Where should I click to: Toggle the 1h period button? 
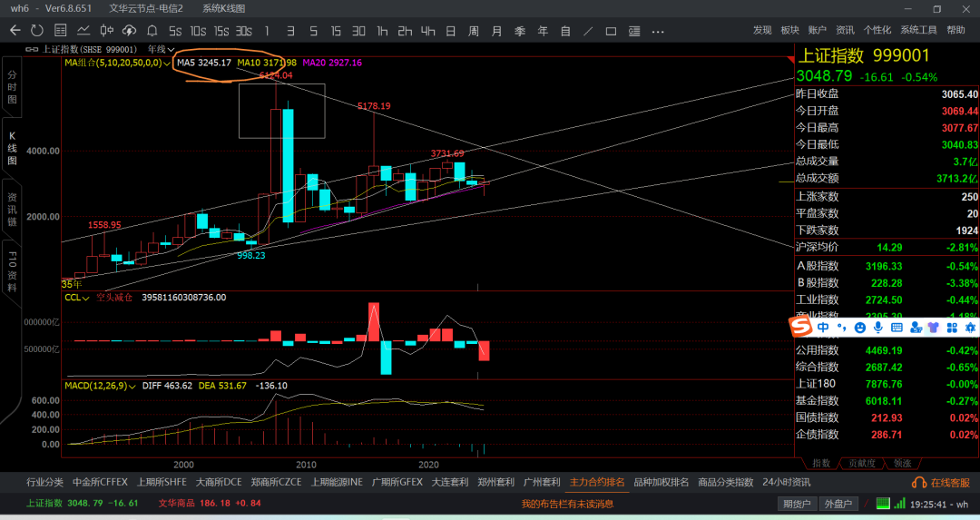click(x=382, y=31)
